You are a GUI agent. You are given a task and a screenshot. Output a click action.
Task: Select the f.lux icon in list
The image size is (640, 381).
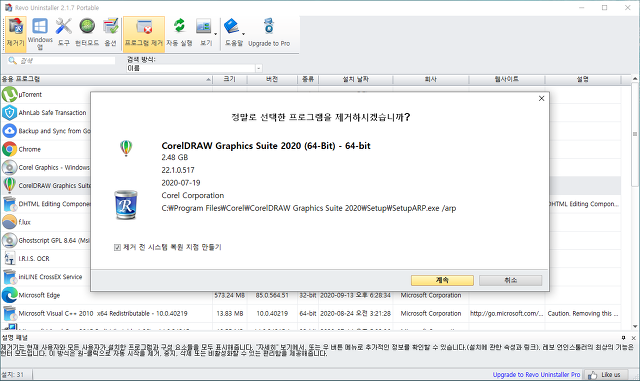[9, 222]
